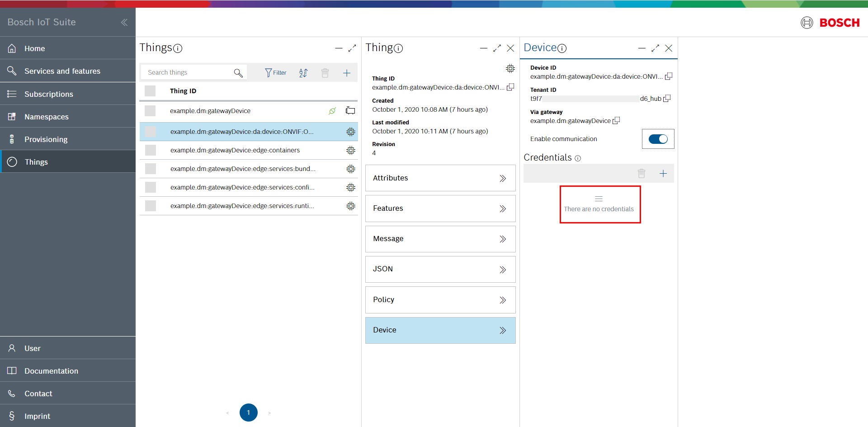868x427 pixels.
Task: Copy the Thing ID to clipboard
Action: click(x=510, y=87)
